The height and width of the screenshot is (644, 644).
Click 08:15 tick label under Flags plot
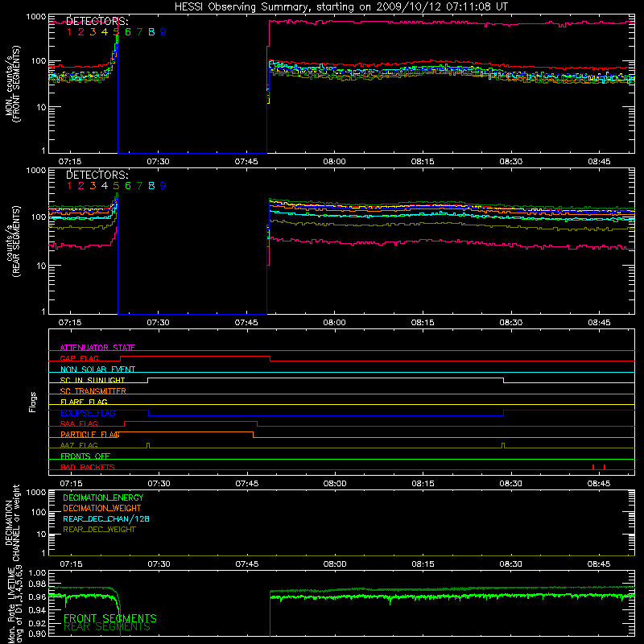[423, 484]
